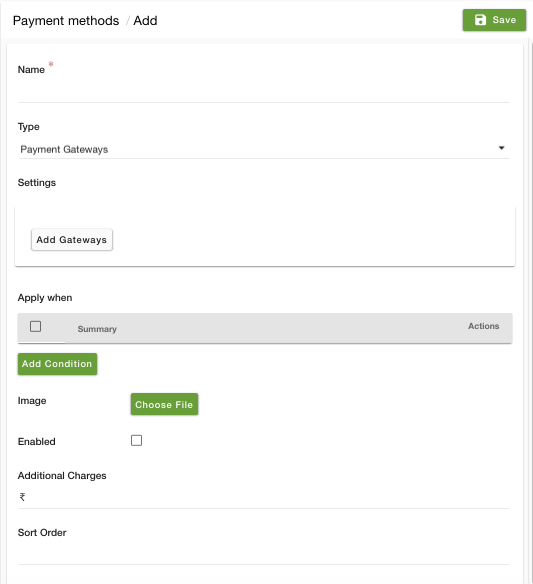Click the floppy disk Save icon
Image resolution: width=533 pixels, height=584 pixels.
click(x=480, y=20)
